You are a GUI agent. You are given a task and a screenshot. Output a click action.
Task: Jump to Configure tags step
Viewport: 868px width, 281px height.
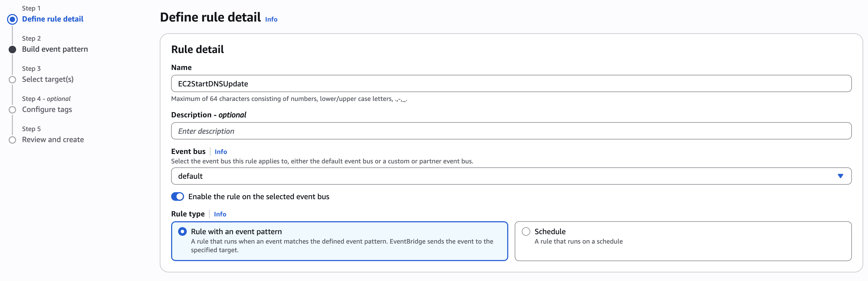[47, 110]
